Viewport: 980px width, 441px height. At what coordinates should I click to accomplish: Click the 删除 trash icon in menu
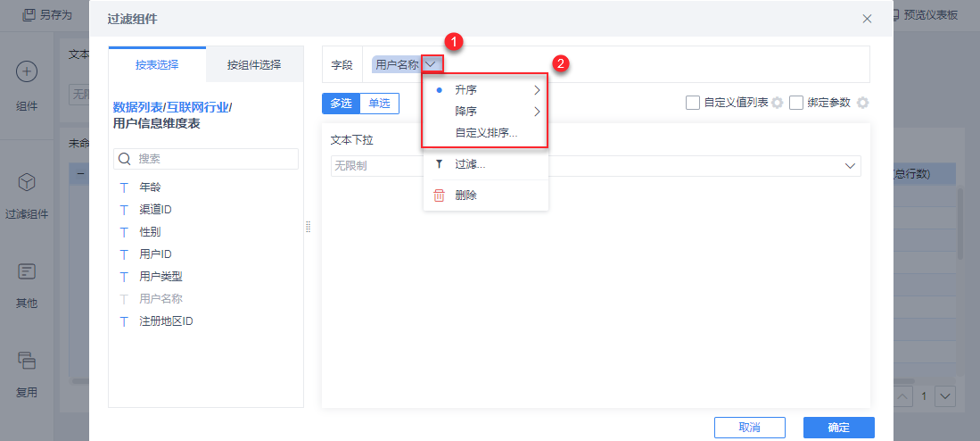439,195
